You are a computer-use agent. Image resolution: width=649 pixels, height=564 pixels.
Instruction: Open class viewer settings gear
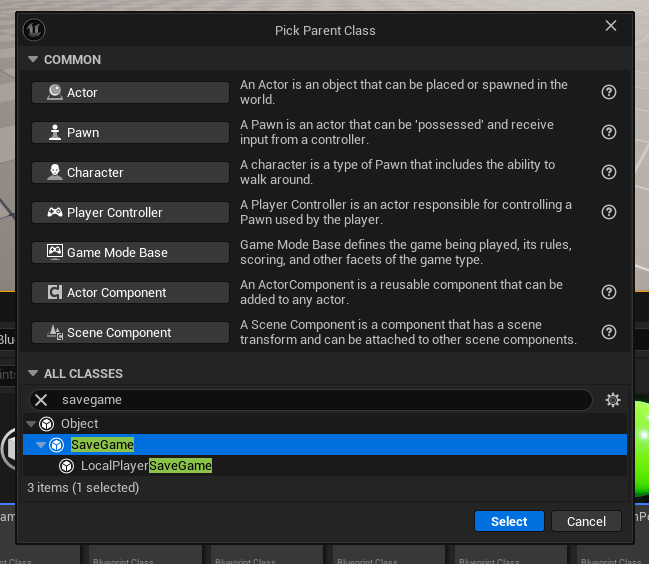pyautogui.click(x=613, y=400)
